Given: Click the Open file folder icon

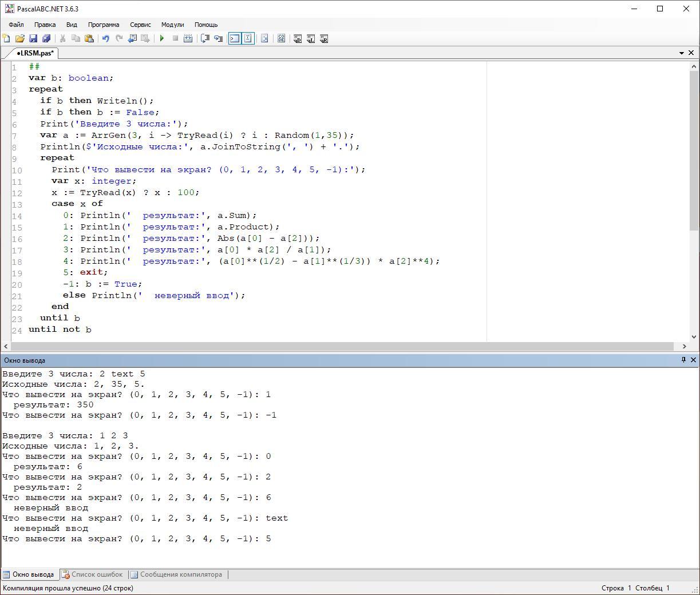Looking at the screenshot, I should click(19, 38).
